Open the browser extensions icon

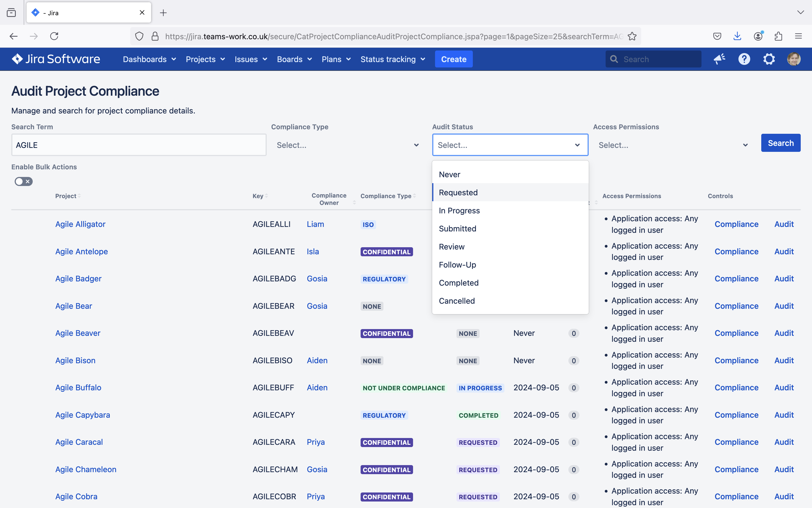click(778, 36)
